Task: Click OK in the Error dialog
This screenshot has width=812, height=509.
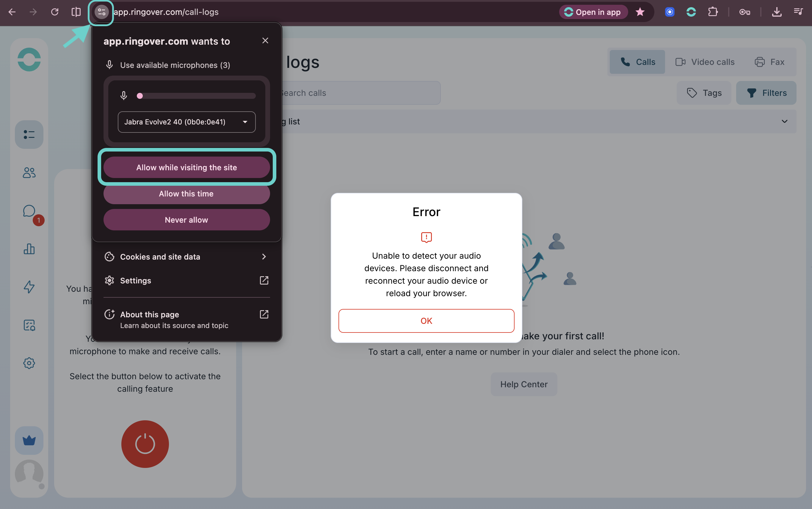Action: [x=426, y=321]
